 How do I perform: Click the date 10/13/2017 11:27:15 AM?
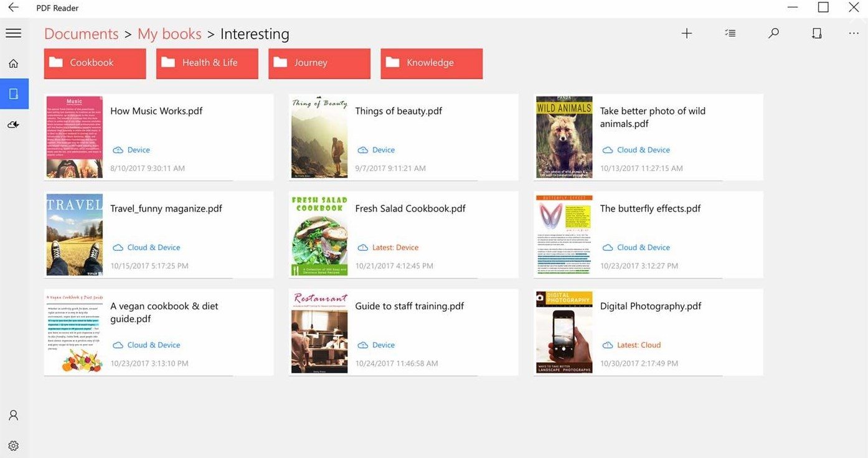point(641,169)
